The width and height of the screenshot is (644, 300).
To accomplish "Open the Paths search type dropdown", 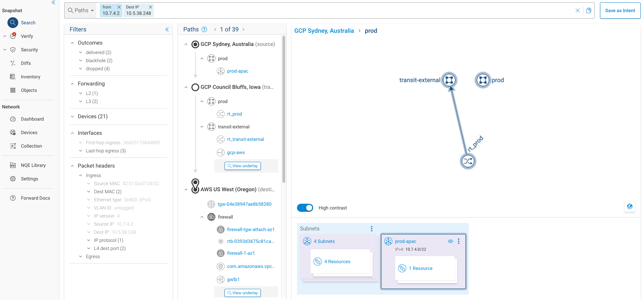I will tap(81, 10).
